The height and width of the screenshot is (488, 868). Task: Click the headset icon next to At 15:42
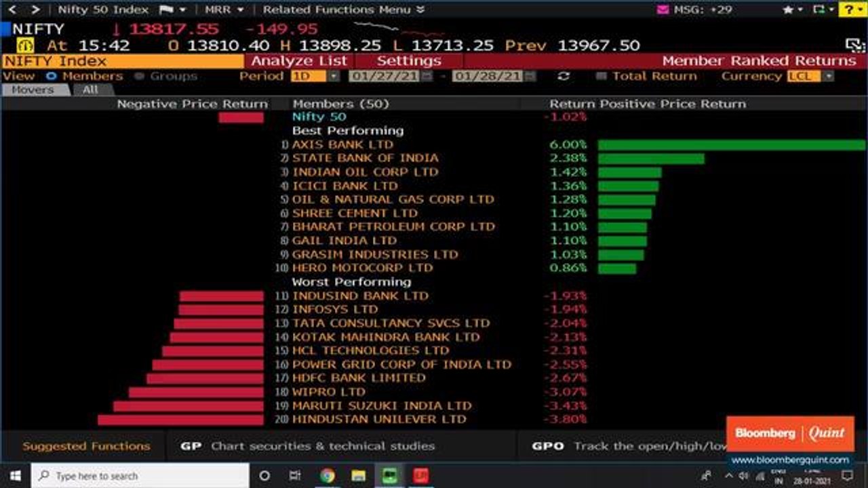click(26, 45)
